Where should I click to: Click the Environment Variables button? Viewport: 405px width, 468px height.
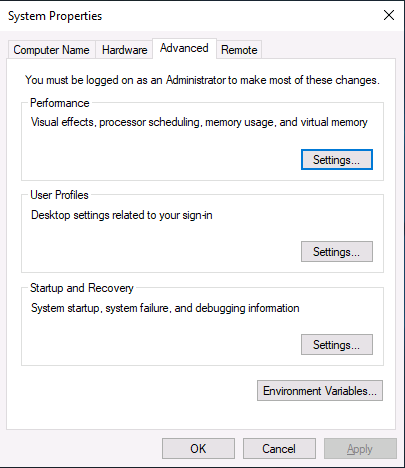pyautogui.click(x=320, y=391)
